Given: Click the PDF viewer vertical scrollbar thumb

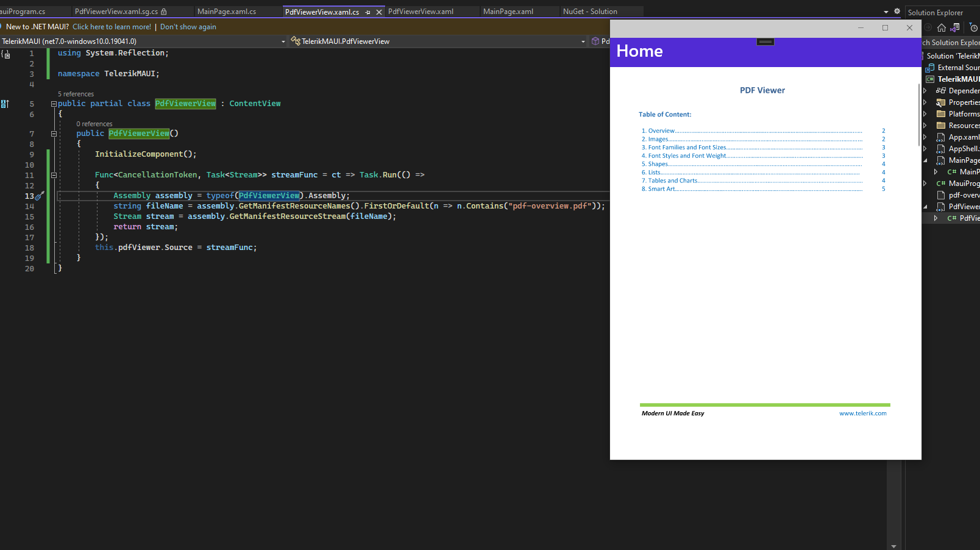Looking at the screenshot, I should (918, 115).
